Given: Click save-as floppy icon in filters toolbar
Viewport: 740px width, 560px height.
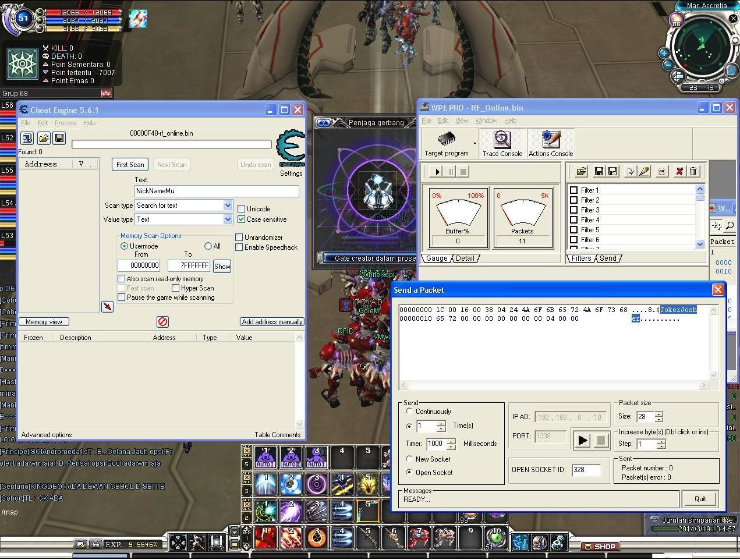Looking at the screenshot, I should tap(612, 171).
